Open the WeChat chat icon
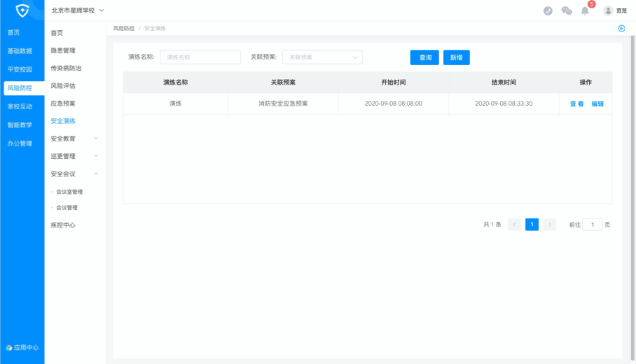The height and width of the screenshot is (364, 636). pyautogui.click(x=567, y=10)
